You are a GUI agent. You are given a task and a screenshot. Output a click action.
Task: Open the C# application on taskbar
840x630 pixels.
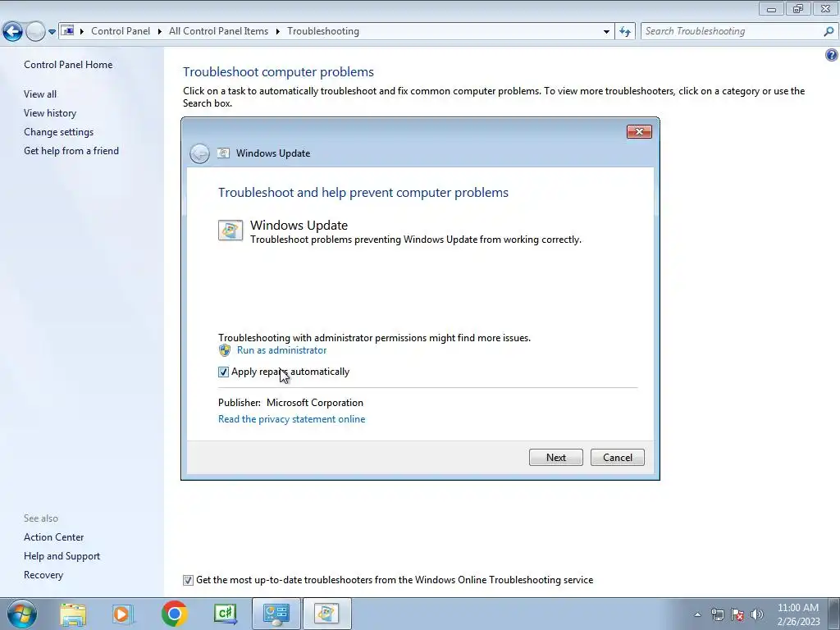click(226, 614)
